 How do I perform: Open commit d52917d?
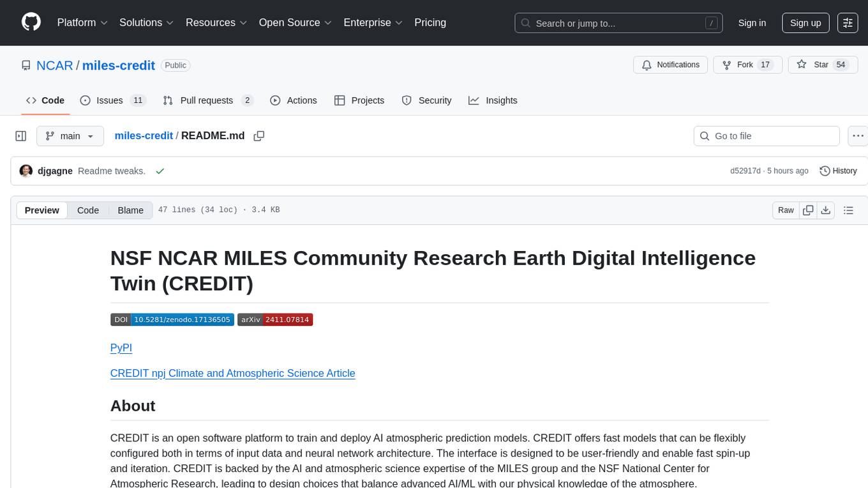point(745,171)
